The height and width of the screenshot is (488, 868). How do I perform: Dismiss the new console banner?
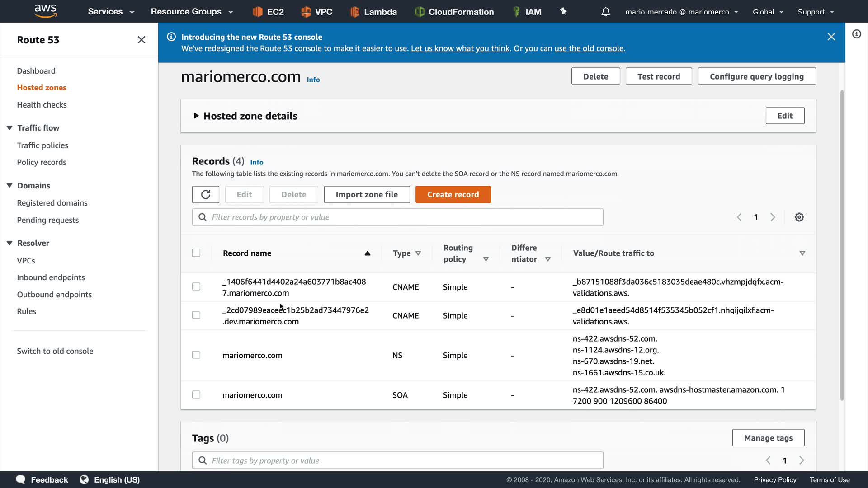pos(831,37)
